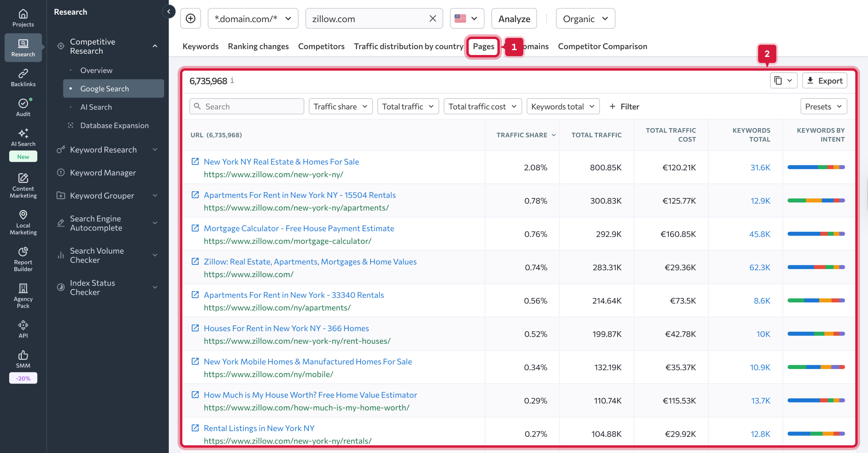The image size is (868, 453).
Task: Open the Backlinks section in sidebar
Action: (23, 77)
